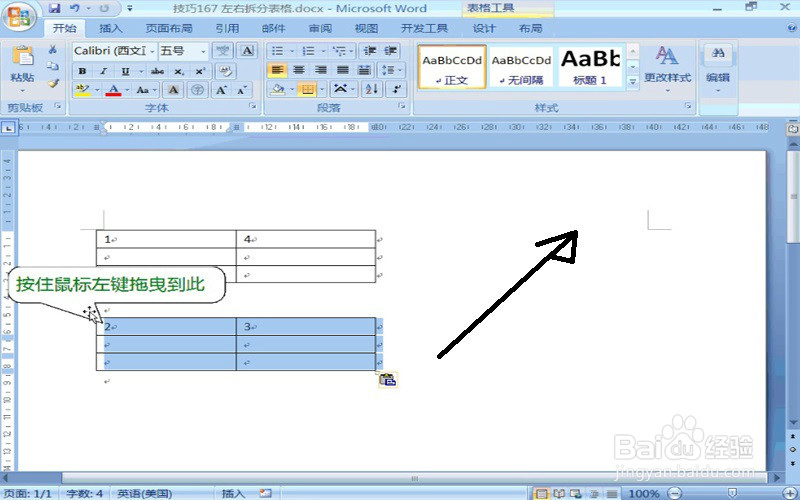Switch to the 视图 (View) tab
Viewport: 800px width, 500px height.
(x=366, y=29)
